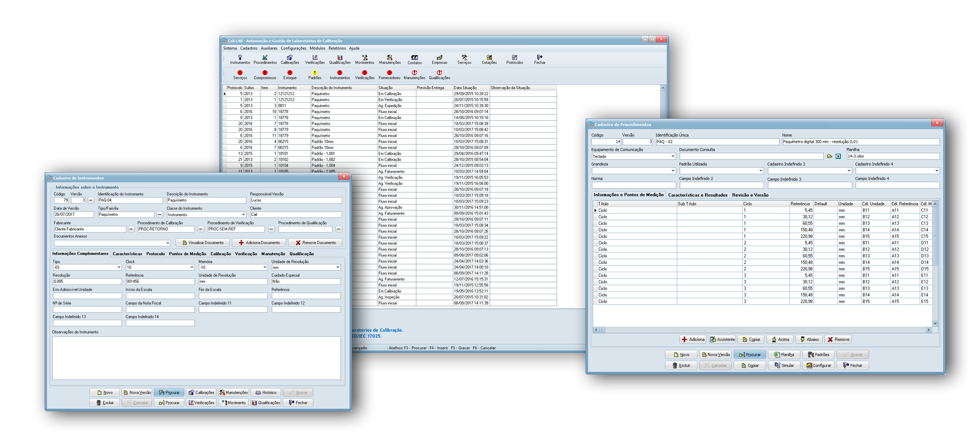Open the Relatórios menu
Screen dimensions: 980x444
pos(337,48)
